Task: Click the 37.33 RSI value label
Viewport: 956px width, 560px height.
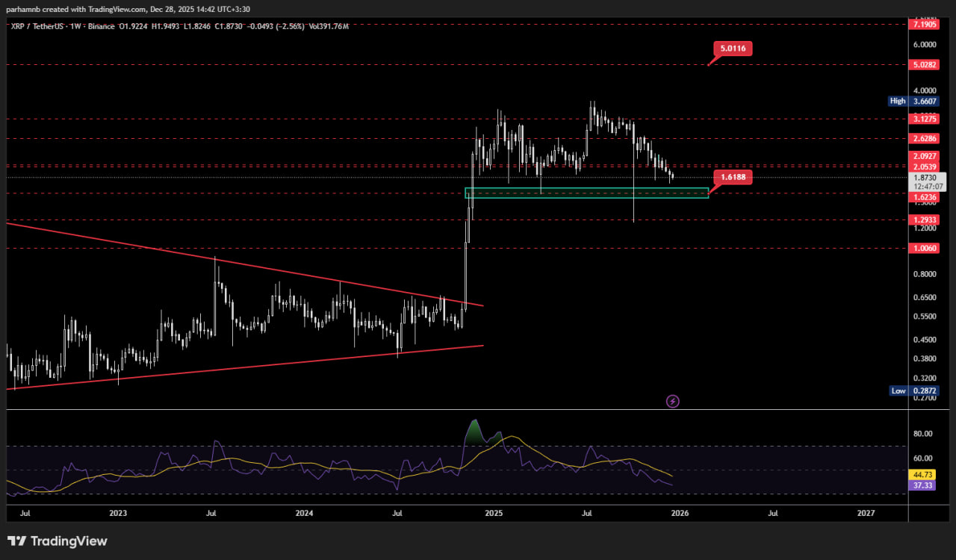Action: coord(924,485)
